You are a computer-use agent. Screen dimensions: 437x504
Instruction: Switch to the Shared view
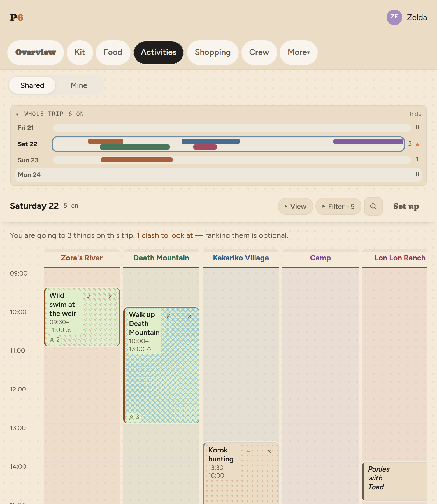pyautogui.click(x=32, y=85)
